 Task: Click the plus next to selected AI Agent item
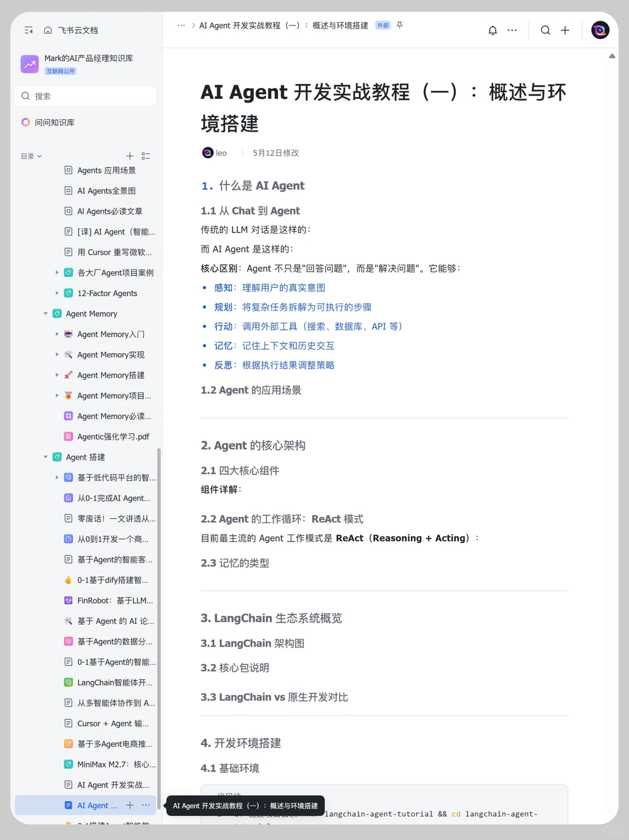[130, 805]
